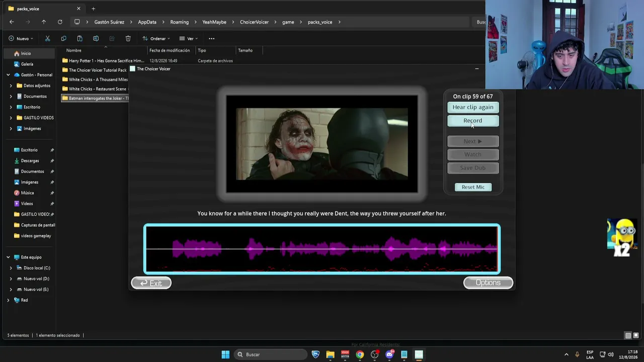
Task: Minimize The Choicer Voicer window
Action: (476, 68)
